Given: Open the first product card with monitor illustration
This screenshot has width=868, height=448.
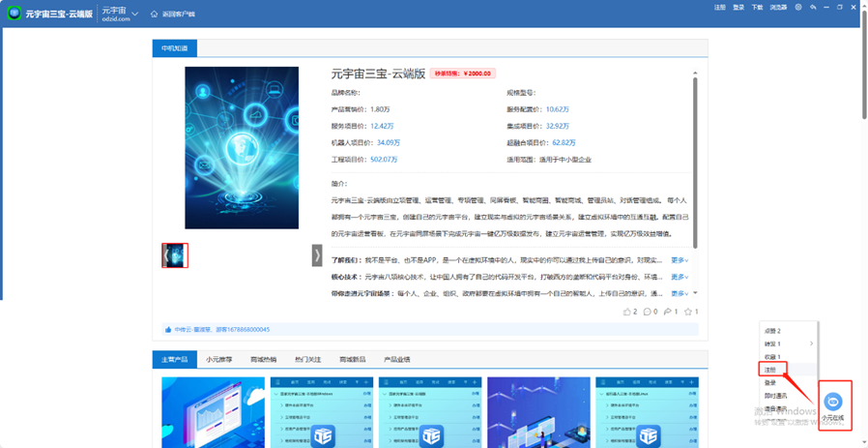Looking at the screenshot, I should pos(213,412).
